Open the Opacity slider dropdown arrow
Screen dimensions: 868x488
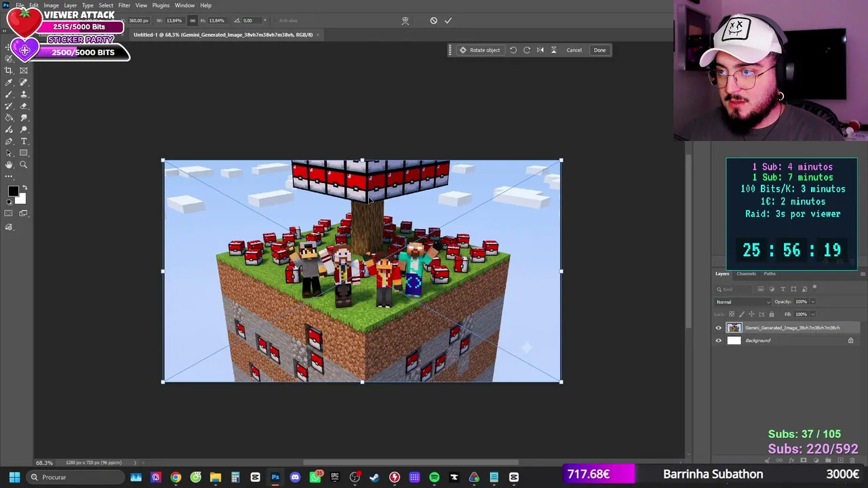(x=813, y=302)
